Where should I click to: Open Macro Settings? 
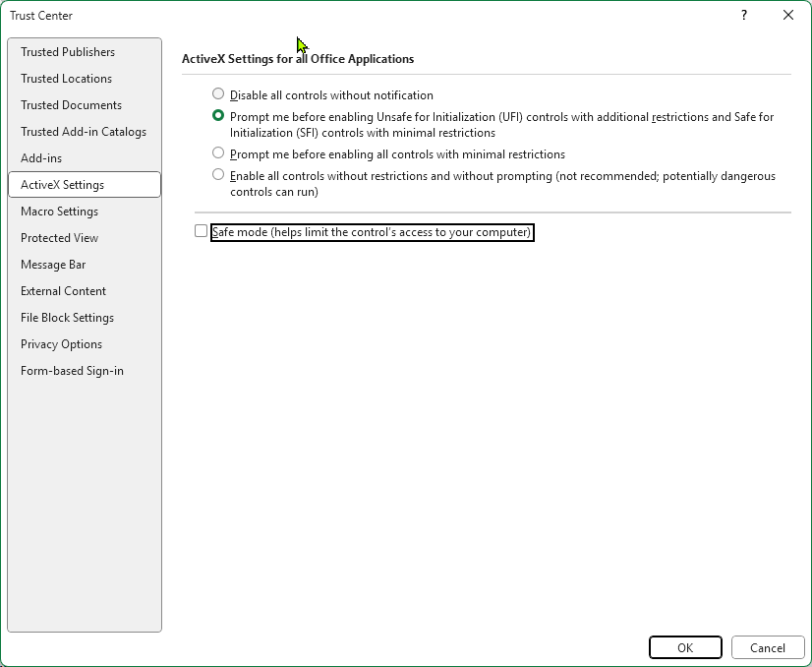coord(57,211)
